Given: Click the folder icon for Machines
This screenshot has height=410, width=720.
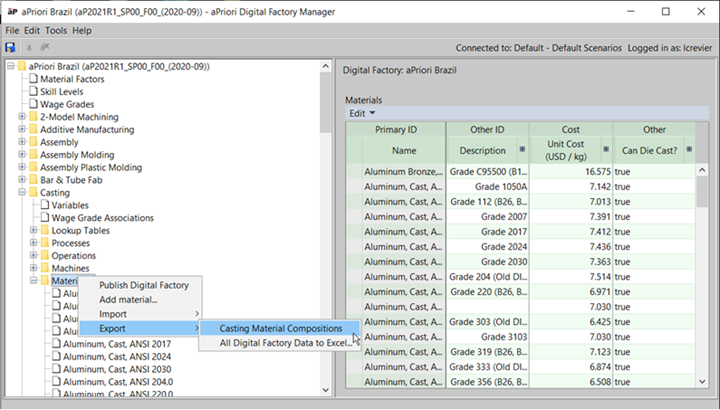Looking at the screenshot, I should click(x=45, y=268).
